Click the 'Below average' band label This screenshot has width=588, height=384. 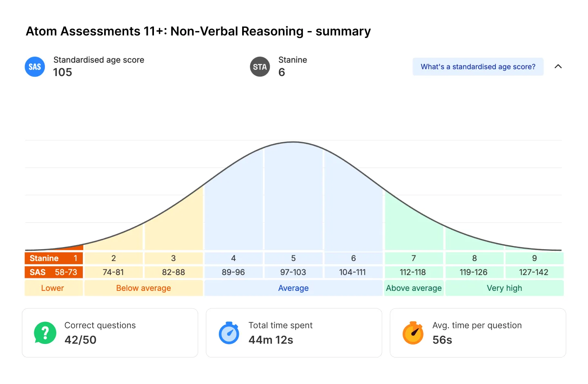tap(143, 288)
